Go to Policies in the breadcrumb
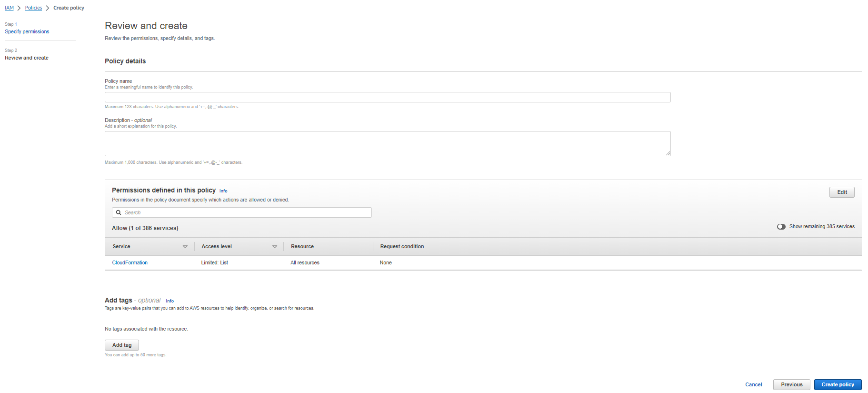 pyautogui.click(x=33, y=8)
